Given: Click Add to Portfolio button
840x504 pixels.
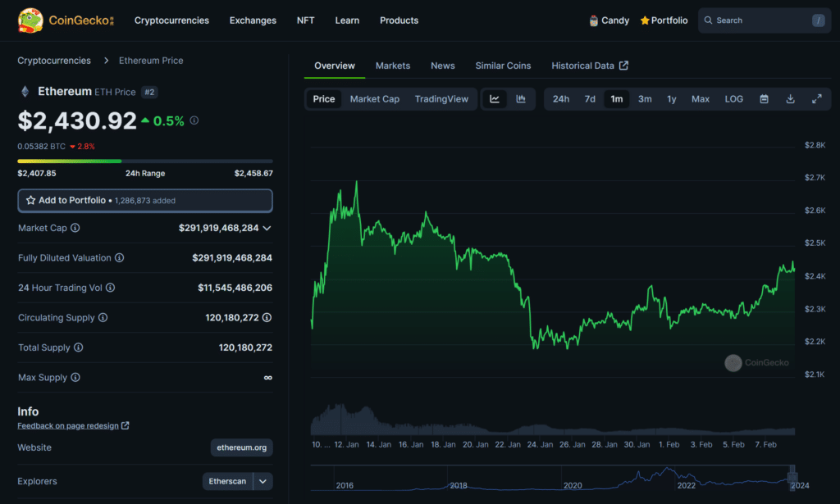Looking at the screenshot, I should point(145,200).
